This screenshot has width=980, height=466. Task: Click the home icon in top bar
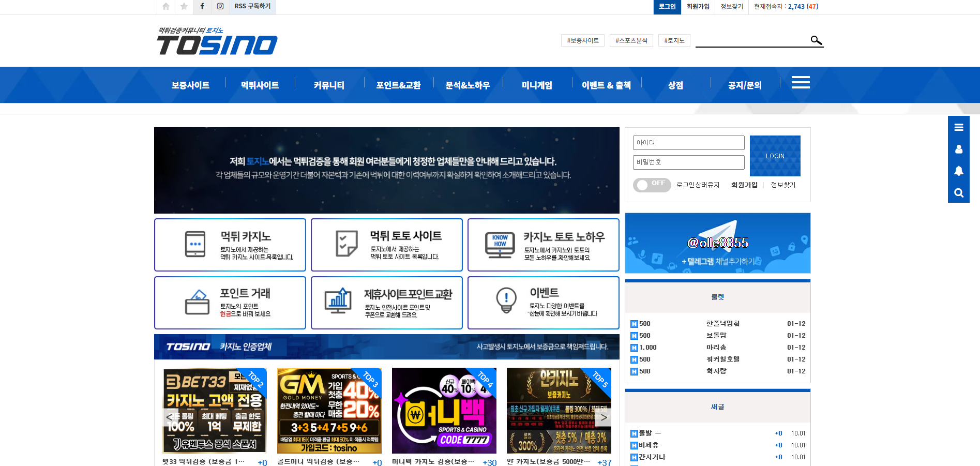pos(166,7)
